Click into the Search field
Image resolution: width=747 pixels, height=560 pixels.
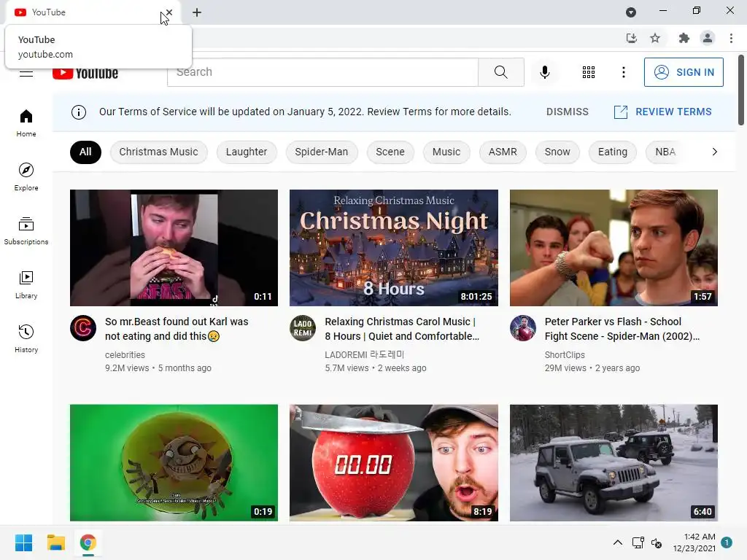tap(322, 72)
